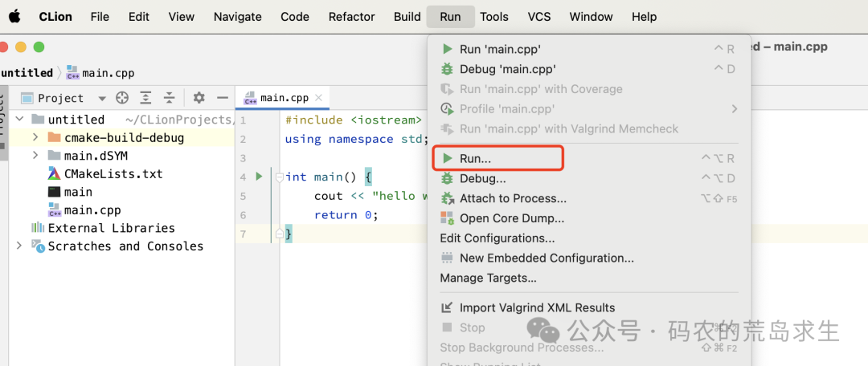The height and width of the screenshot is (366, 868).
Task: Select CMakeLists.txt in project tree
Action: click(x=113, y=173)
